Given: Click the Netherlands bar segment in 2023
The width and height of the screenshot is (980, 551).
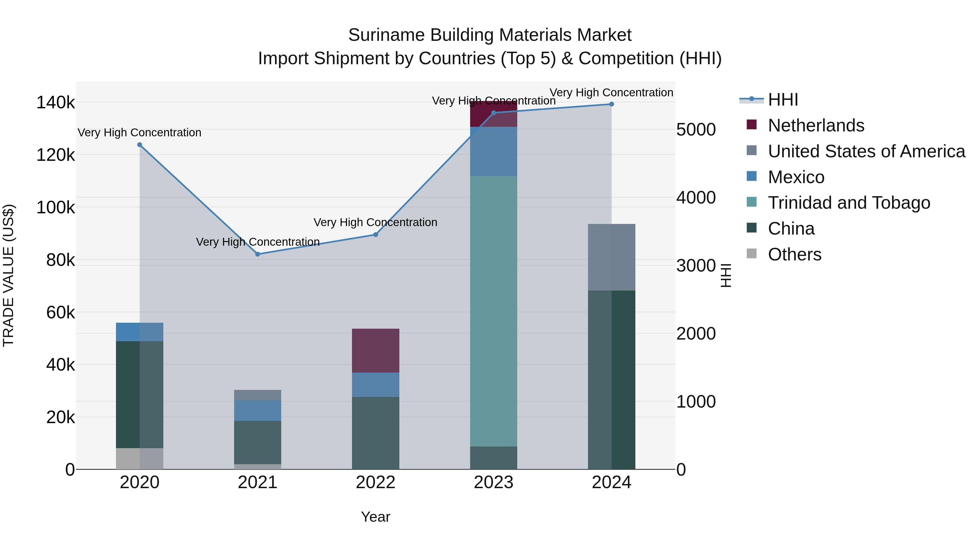Looking at the screenshot, I should pyautogui.click(x=494, y=114).
